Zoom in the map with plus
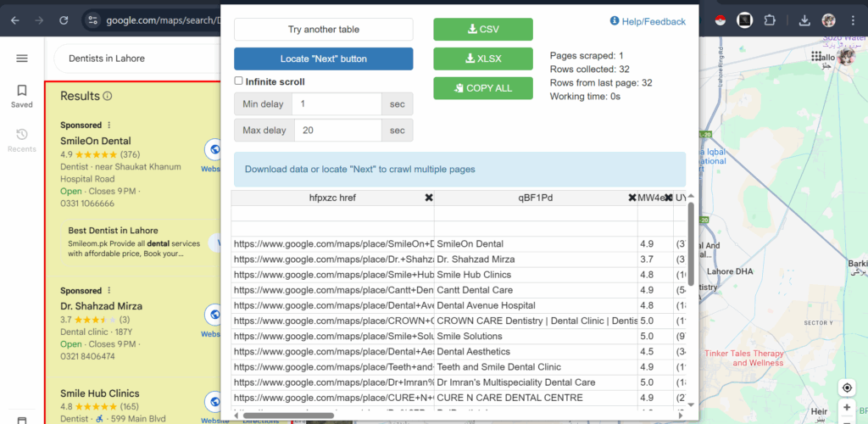Viewport: 868px width, 424px height. pyautogui.click(x=847, y=408)
